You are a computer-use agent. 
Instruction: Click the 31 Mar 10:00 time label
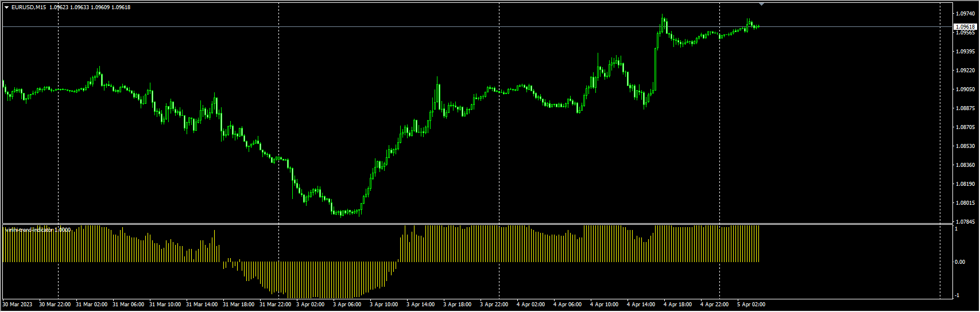point(165,305)
